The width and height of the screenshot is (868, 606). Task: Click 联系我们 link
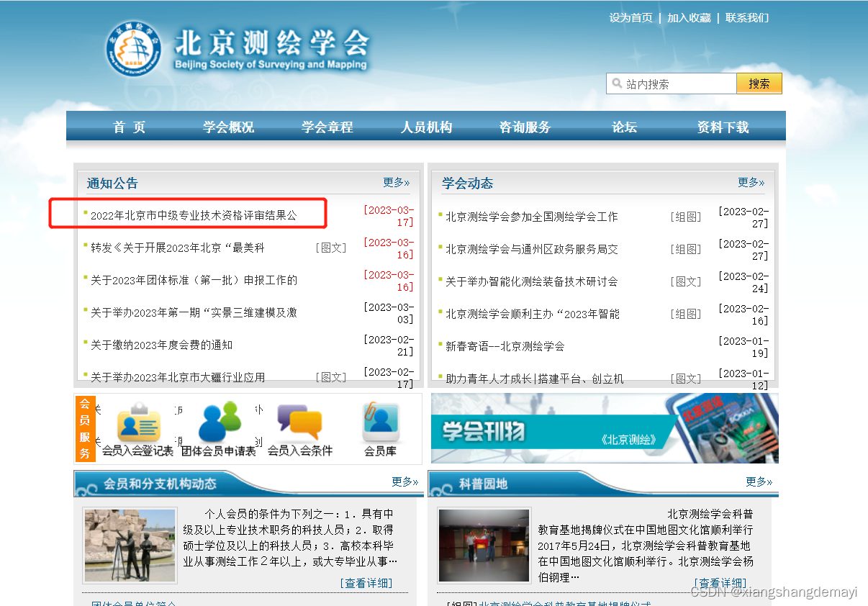point(747,18)
